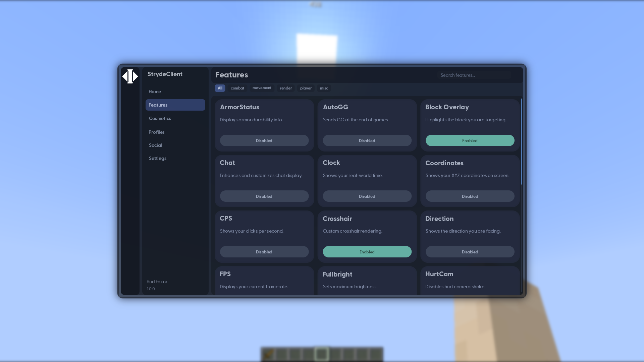
Task: Filter features by player
Action: [x=306, y=88]
